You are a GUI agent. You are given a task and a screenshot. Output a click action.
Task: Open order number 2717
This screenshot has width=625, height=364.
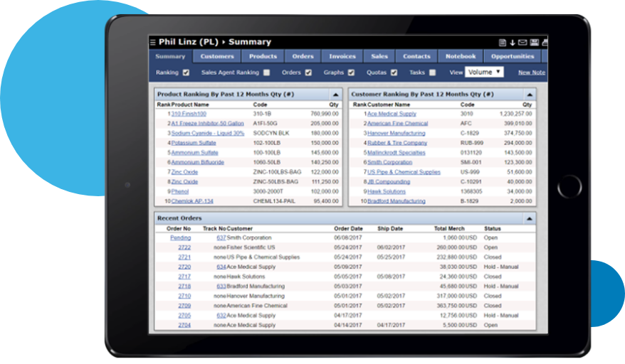click(x=184, y=277)
